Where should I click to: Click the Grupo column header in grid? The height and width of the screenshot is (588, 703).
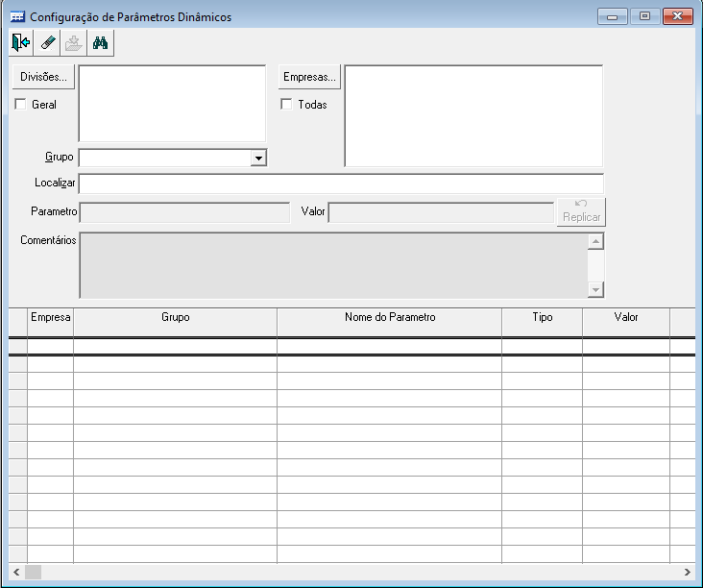click(176, 322)
